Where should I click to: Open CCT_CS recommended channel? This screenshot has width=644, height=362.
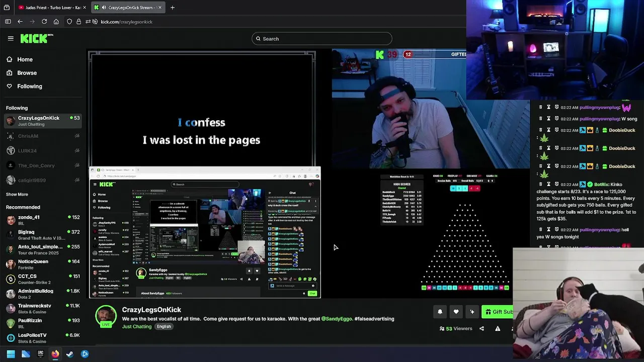pos(43,279)
